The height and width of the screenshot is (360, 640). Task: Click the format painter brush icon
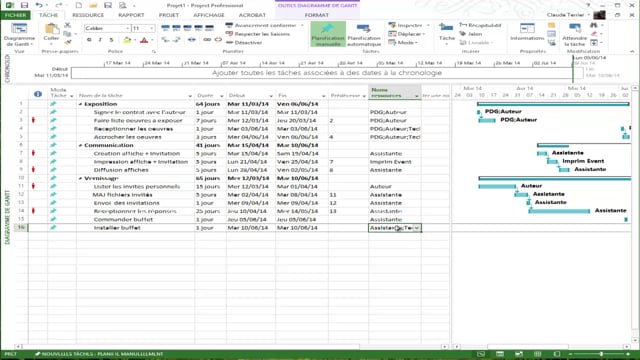[x=68, y=42]
